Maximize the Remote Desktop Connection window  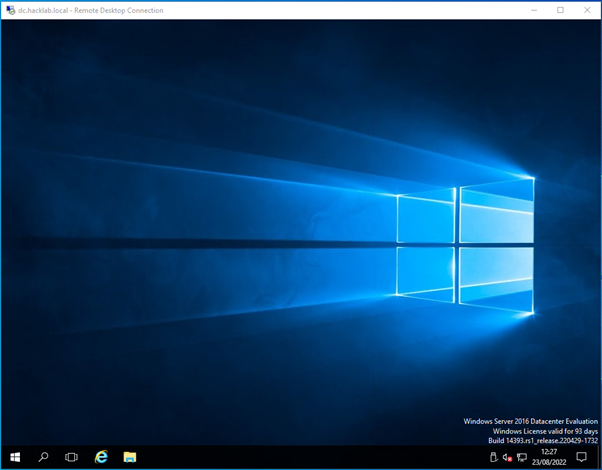pyautogui.click(x=560, y=10)
